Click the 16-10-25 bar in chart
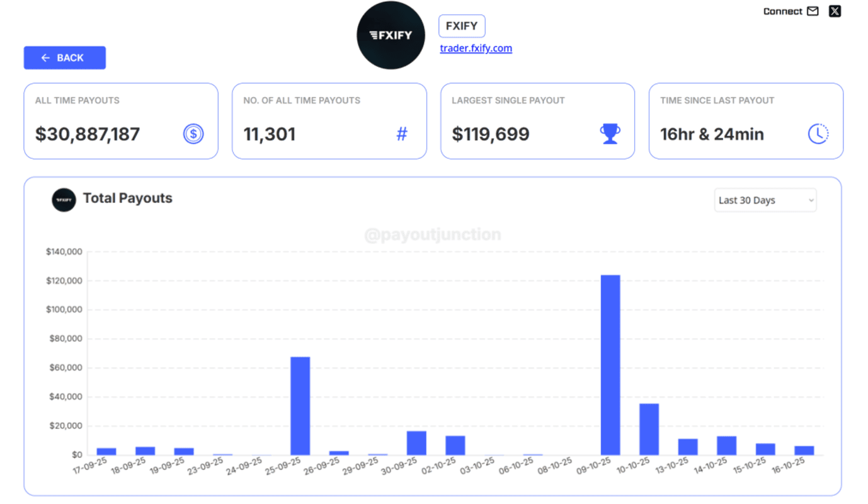Screen dimensions: 868x504 point(804,450)
